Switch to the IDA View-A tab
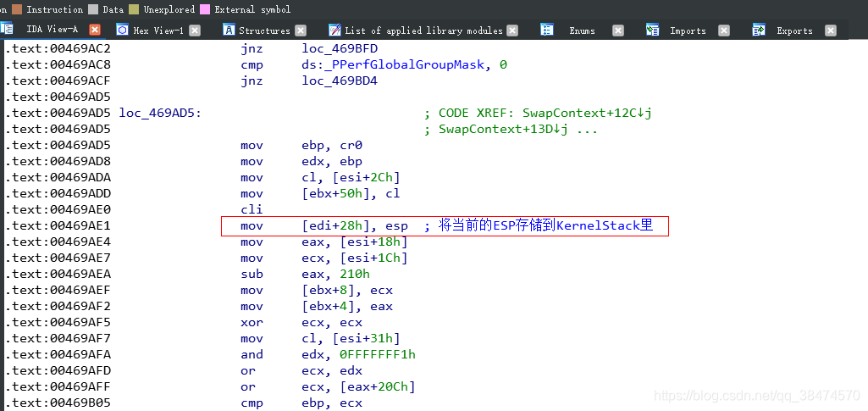This screenshot has height=411, width=868. pos(52,30)
